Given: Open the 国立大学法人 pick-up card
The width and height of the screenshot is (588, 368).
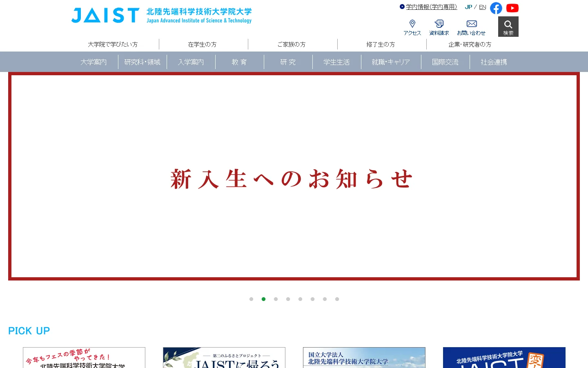Looking at the screenshot, I should pos(364,358).
